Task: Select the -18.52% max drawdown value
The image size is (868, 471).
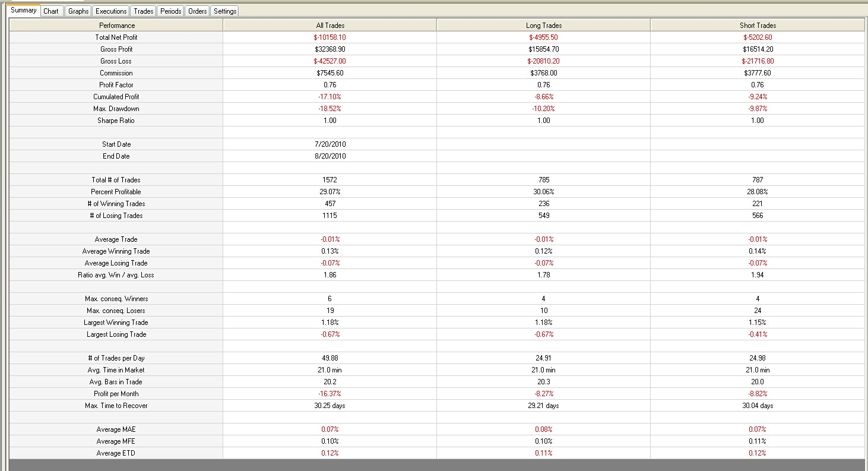Action: tap(330, 109)
